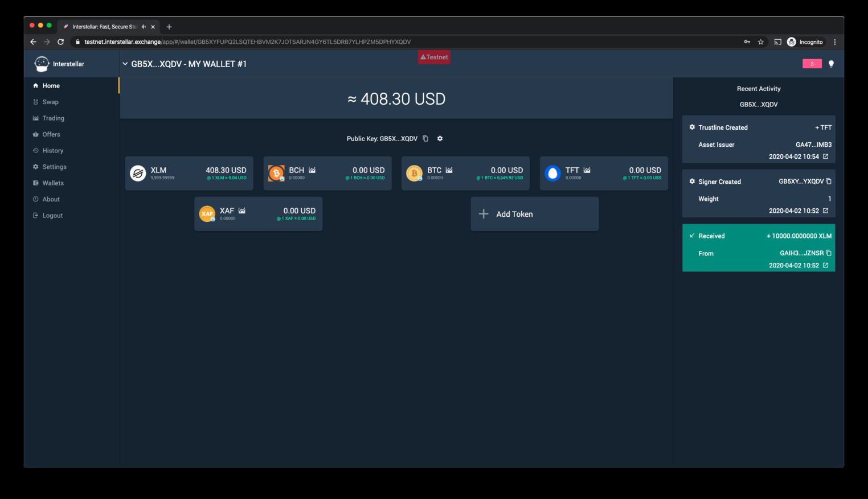Open wallet settings gear beside public key
868x499 pixels.
(440, 138)
